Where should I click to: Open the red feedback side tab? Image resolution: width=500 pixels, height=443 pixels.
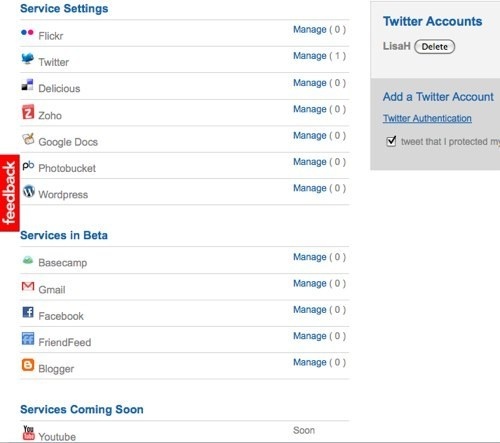pyautogui.click(x=10, y=193)
